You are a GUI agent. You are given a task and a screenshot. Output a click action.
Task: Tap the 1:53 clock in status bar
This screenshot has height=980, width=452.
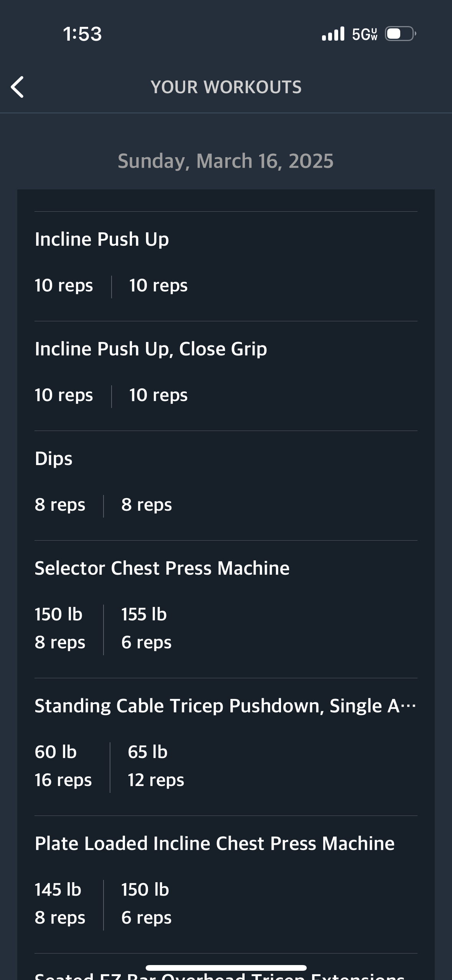tap(82, 34)
